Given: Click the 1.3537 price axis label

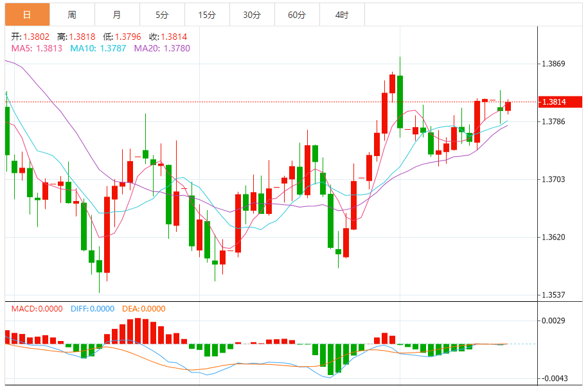Looking at the screenshot, I should (x=553, y=295).
